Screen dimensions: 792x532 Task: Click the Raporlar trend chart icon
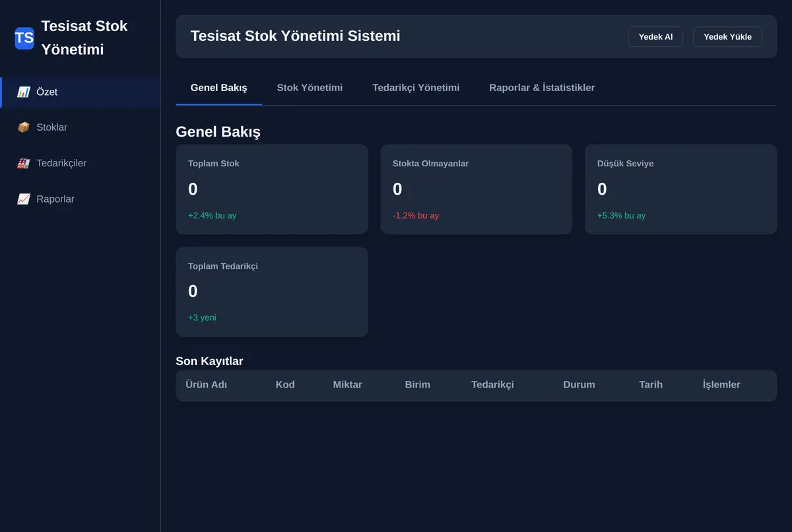click(x=23, y=199)
